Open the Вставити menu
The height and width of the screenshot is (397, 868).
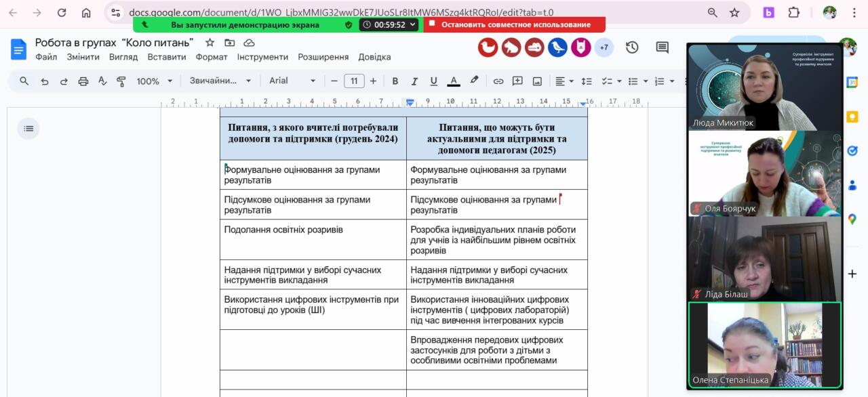click(x=167, y=57)
